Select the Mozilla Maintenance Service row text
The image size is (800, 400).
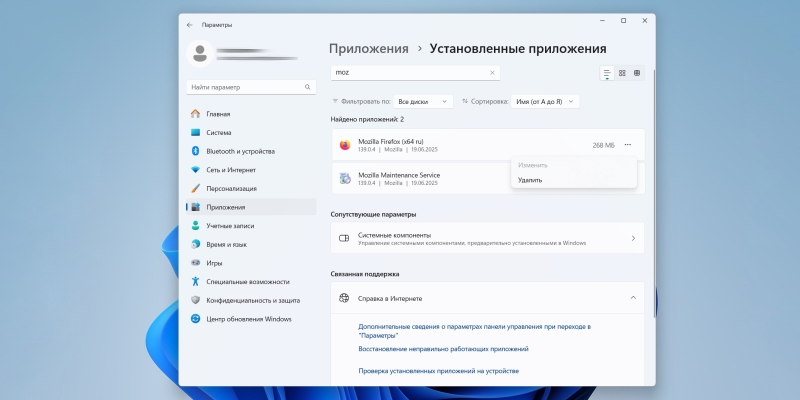[399, 175]
